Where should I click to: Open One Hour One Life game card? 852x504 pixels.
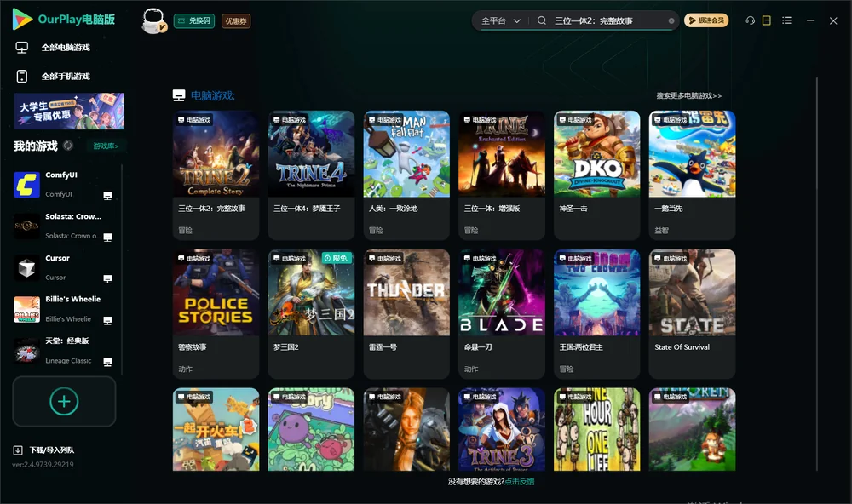point(596,429)
